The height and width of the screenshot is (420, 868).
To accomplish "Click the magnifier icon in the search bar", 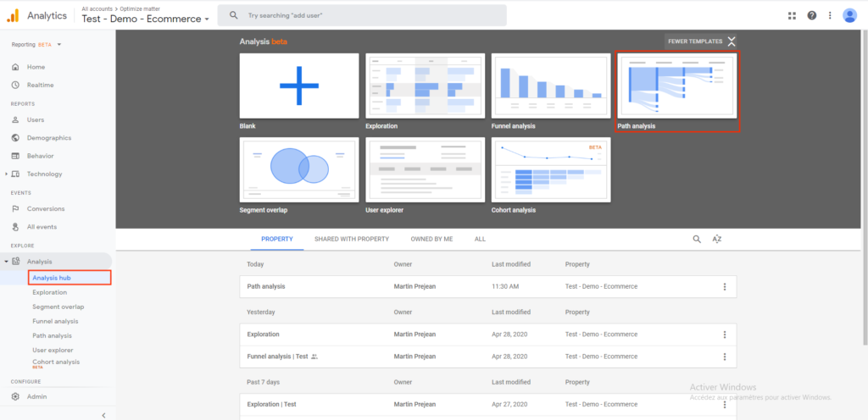I will coord(234,15).
